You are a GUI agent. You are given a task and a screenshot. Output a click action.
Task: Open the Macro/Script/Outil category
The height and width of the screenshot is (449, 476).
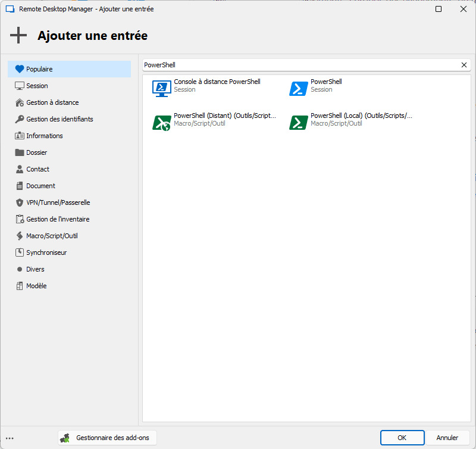coord(52,236)
